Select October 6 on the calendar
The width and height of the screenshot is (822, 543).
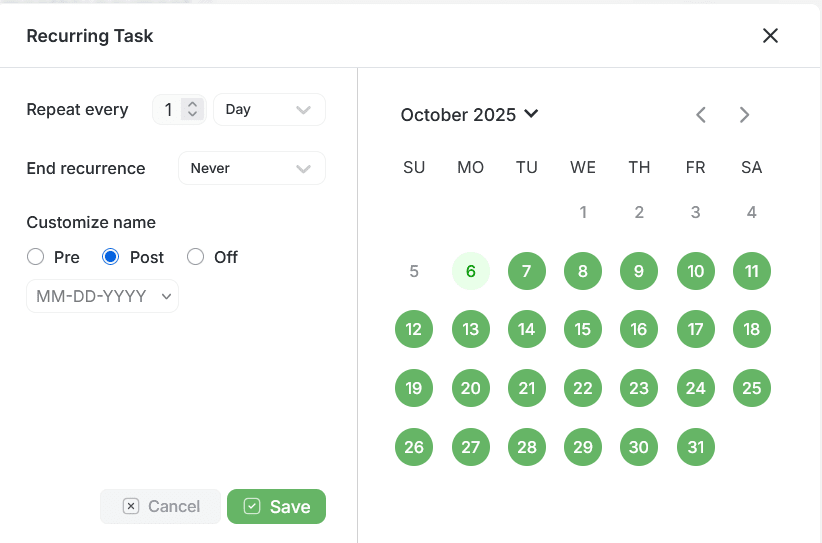coord(471,271)
